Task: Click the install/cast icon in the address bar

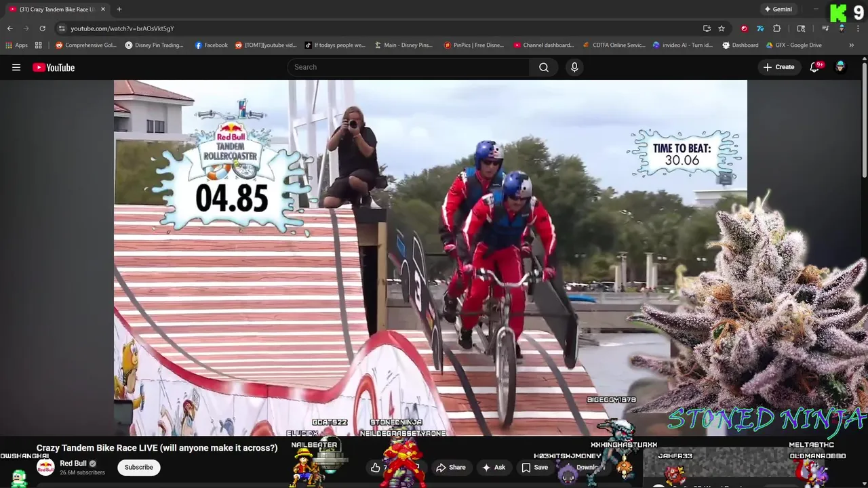Action: (x=707, y=28)
